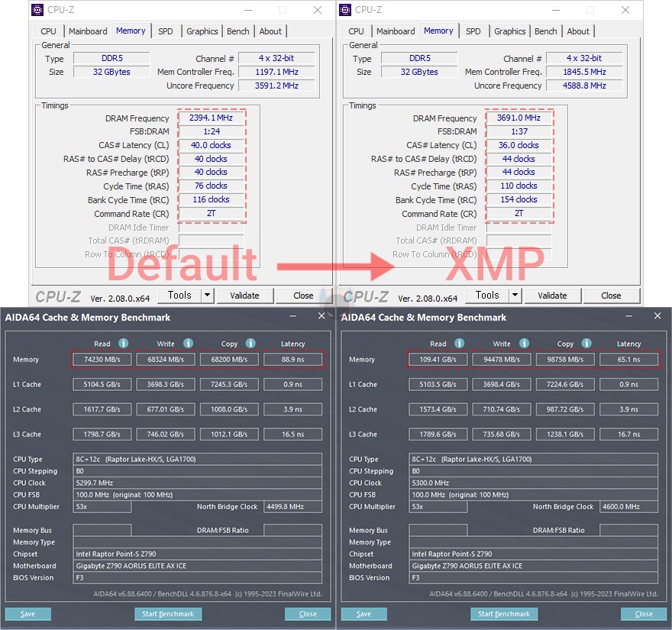Click the CPU-Z title bar icon in right window
Screen dimensions: 672x630
pos(346,10)
